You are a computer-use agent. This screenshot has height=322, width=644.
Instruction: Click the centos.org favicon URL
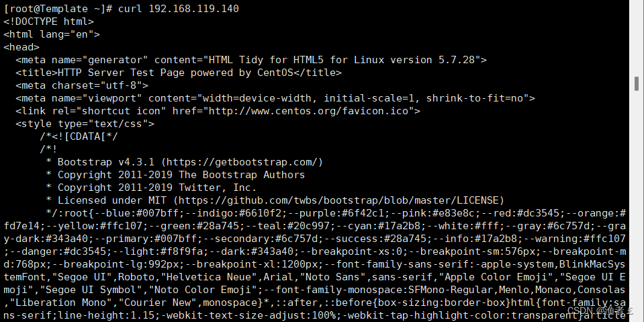click(x=309, y=111)
